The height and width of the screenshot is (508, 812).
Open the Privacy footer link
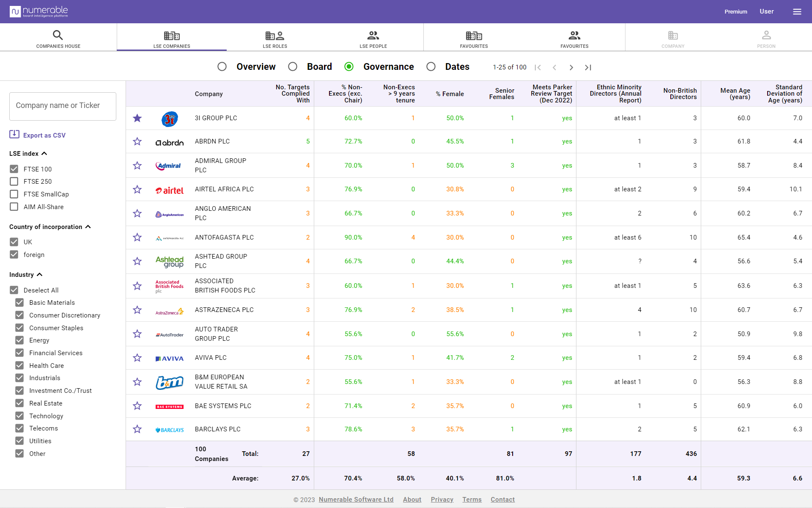pos(442,500)
